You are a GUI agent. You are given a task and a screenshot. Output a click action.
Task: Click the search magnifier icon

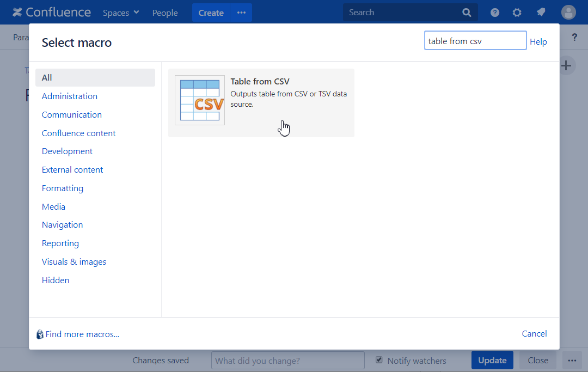(467, 13)
